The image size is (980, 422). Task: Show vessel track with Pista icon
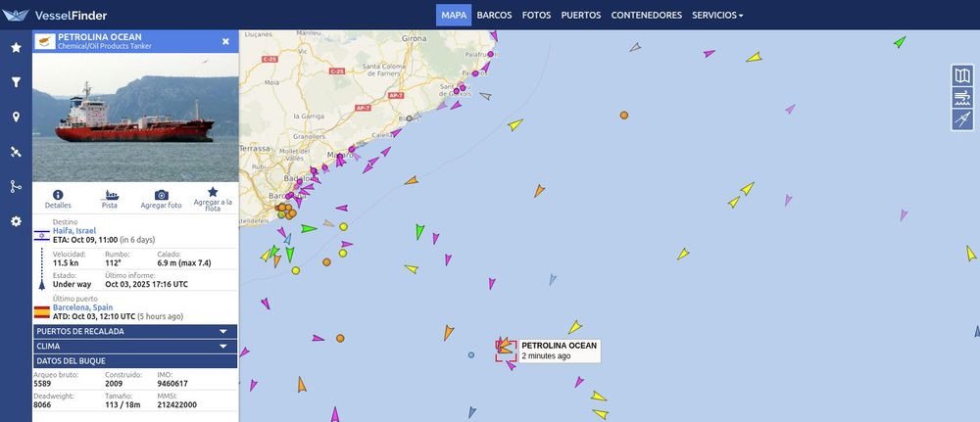tap(110, 195)
